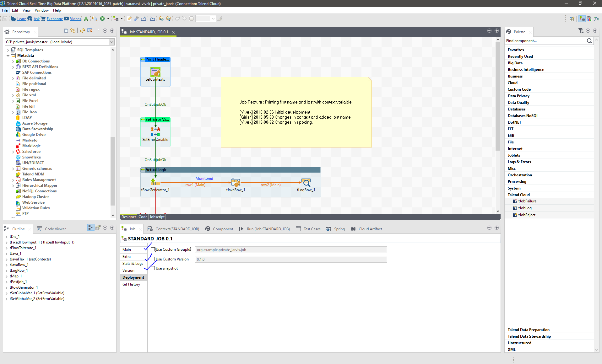Toggle the Use snapshot checkbox

coord(153,268)
